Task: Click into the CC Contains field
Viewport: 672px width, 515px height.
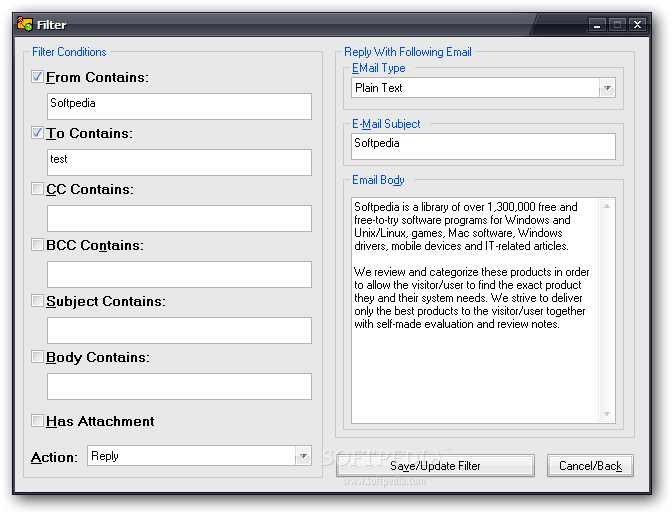Action: tap(179, 219)
